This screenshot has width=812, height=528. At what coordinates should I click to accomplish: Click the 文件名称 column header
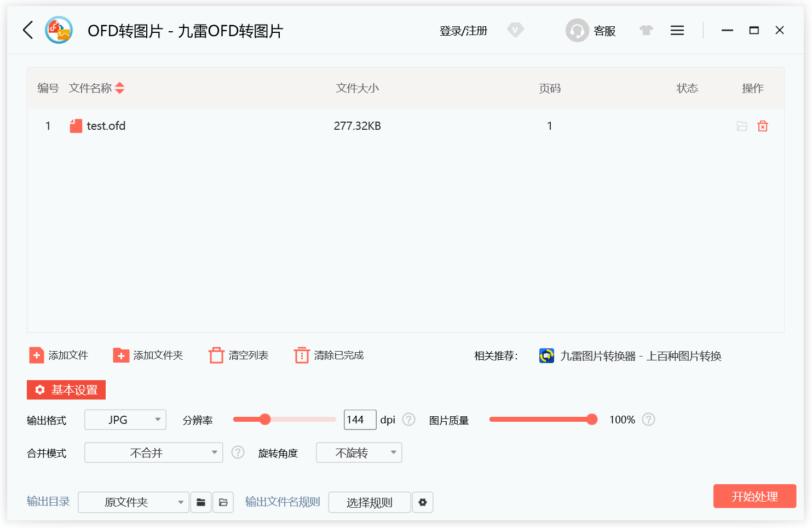(x=90, y=88)
